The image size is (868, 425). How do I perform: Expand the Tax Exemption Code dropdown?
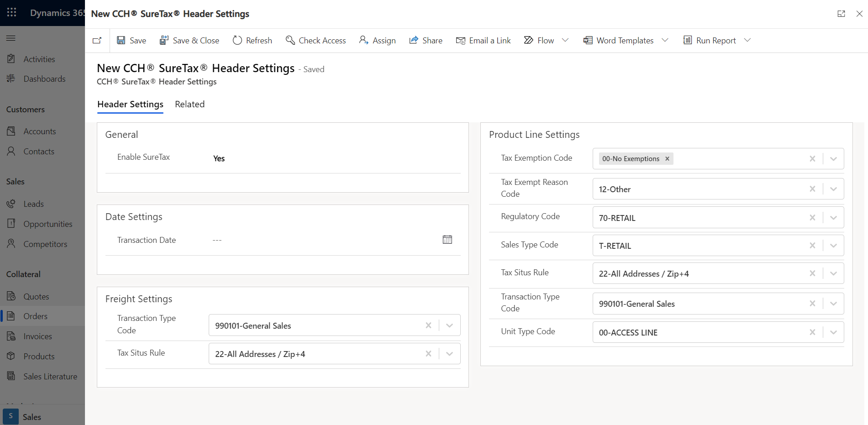tap(833, 159)
